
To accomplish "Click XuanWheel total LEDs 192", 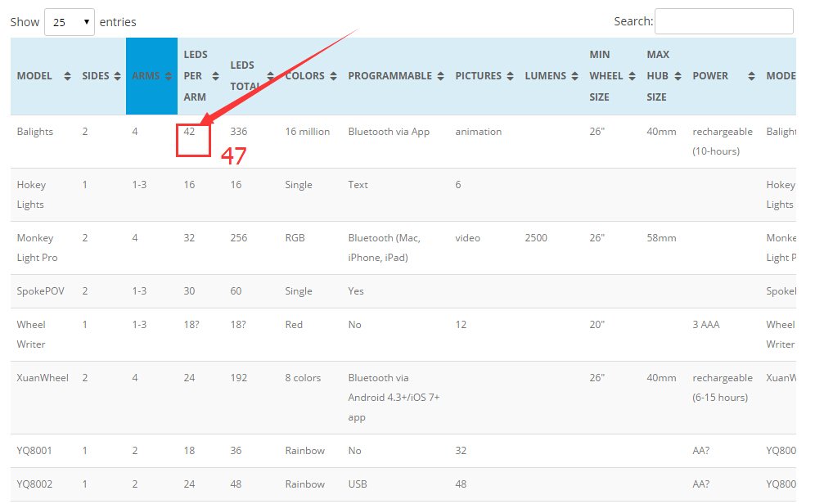I will coord(239,378).
